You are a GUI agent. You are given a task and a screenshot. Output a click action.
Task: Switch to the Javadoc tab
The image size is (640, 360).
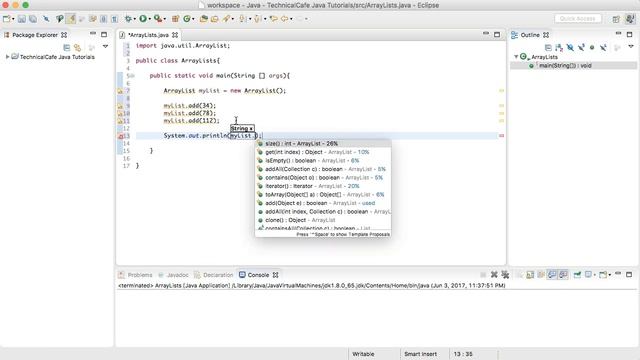point(173,275)
